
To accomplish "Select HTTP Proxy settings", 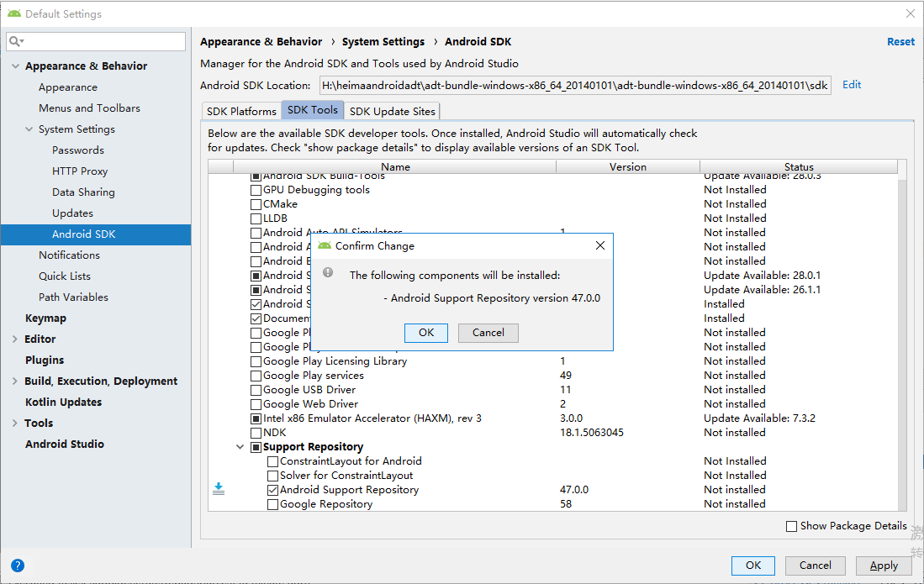I will pyautogui.click(x=80, y=171).
